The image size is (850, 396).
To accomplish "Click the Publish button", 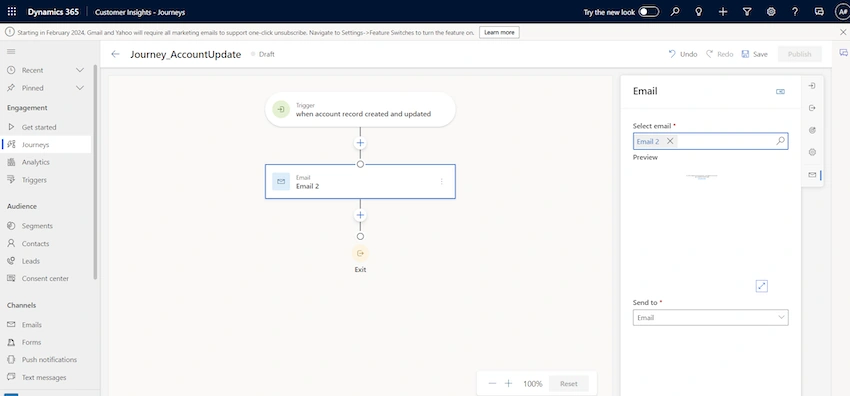I will pyautogui.click(x=800, y=54).
